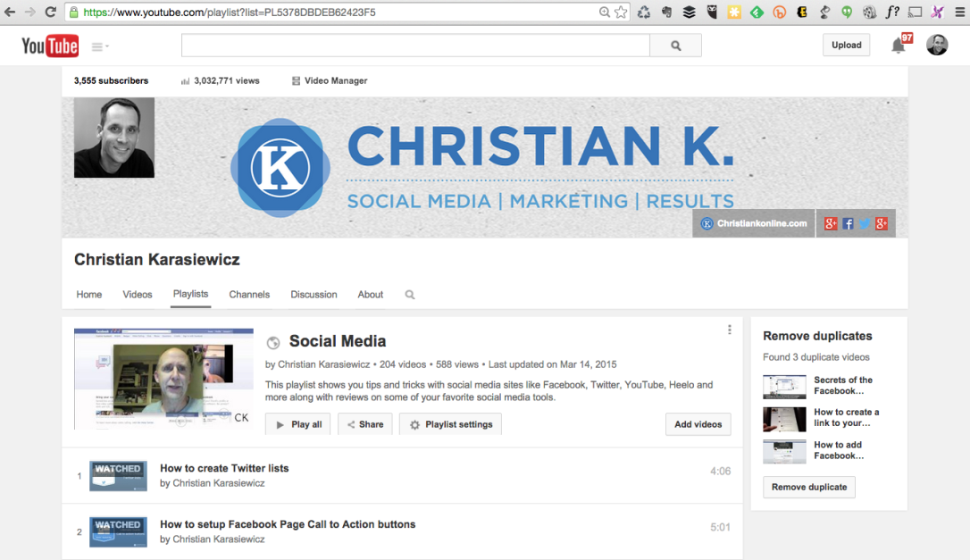Open the Chrome hamburger menu
Screen dimensions: 970x560
[960, 12]
